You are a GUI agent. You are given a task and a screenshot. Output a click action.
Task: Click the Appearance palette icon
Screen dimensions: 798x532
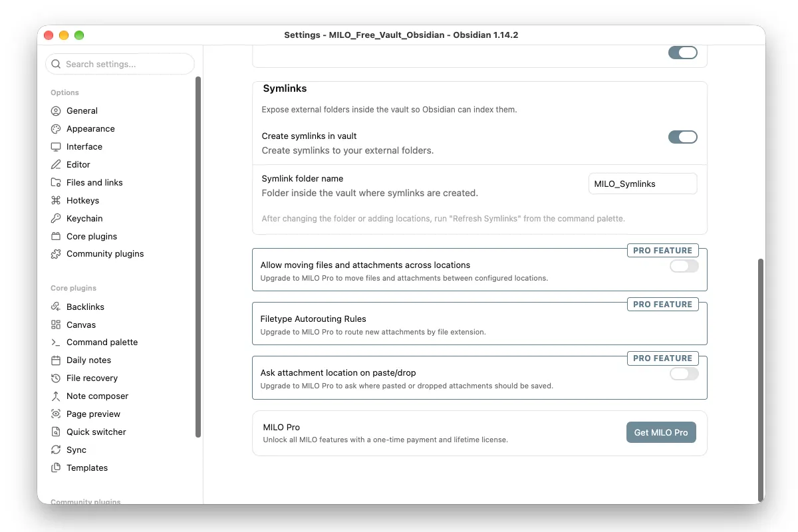[x=56, y=129]
